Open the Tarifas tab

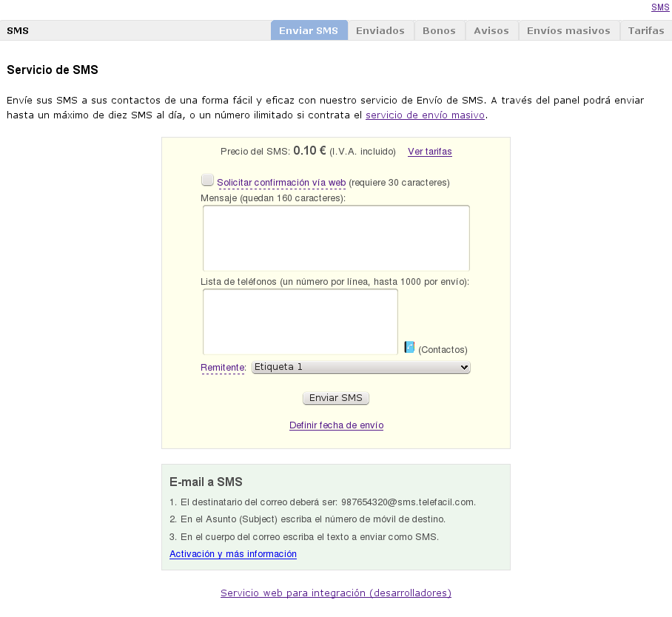coord(645,31)
